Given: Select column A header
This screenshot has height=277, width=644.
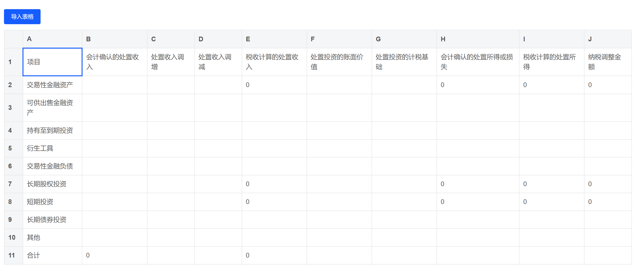Looking at the screenshot, I should (x=52, y=39).
